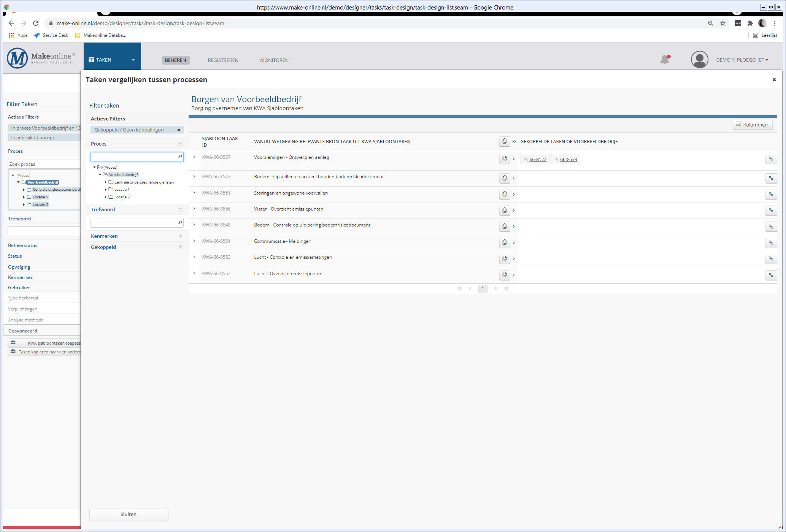Collapse the Proces filter section
The image size is (786, 532).
180,144
